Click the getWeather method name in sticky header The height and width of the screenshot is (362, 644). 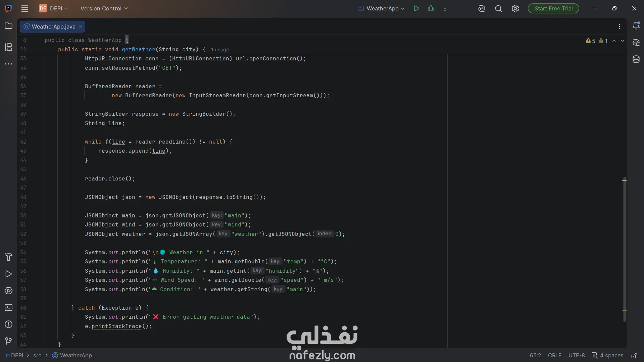click(138, 50)
